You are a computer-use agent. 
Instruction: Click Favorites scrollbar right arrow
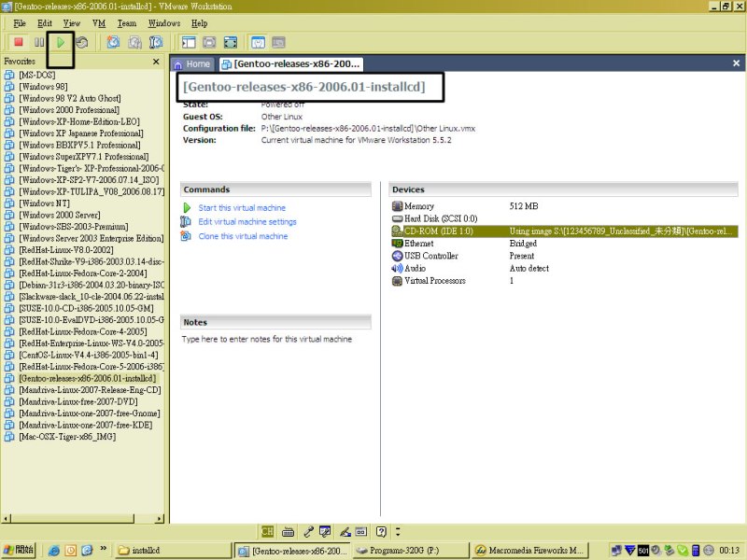point(159,519)
